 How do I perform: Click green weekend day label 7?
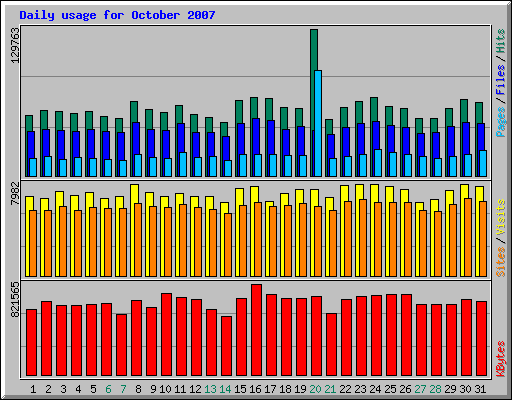123,389
